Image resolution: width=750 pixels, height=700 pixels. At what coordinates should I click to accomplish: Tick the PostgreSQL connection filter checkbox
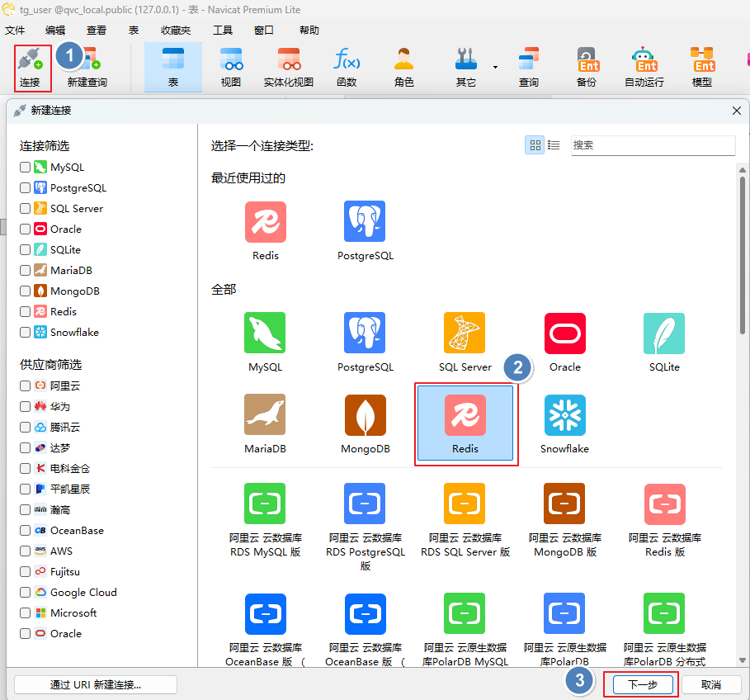(25, 187)
